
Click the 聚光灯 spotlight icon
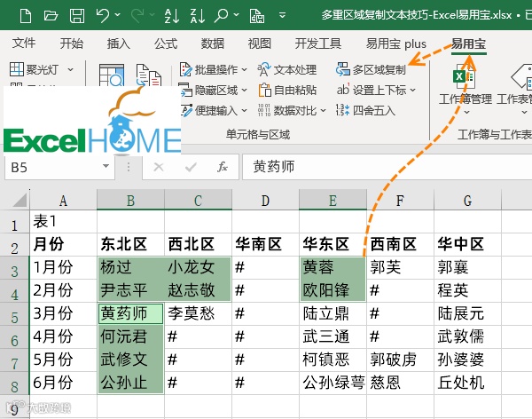(x=17, y=69)
